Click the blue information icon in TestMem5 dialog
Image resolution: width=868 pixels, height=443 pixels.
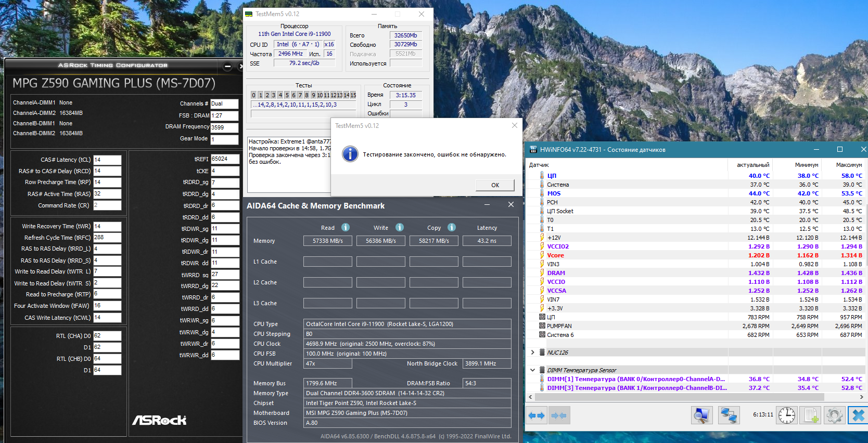[350, 154]
